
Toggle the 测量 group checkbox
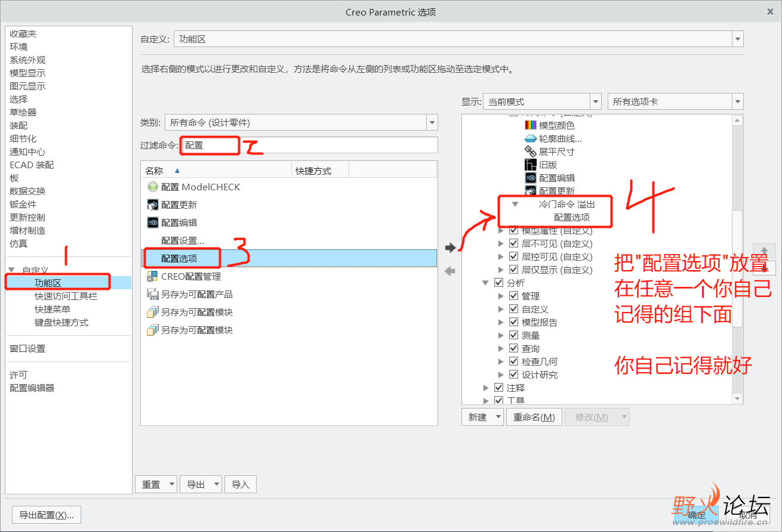coord(513,335)
